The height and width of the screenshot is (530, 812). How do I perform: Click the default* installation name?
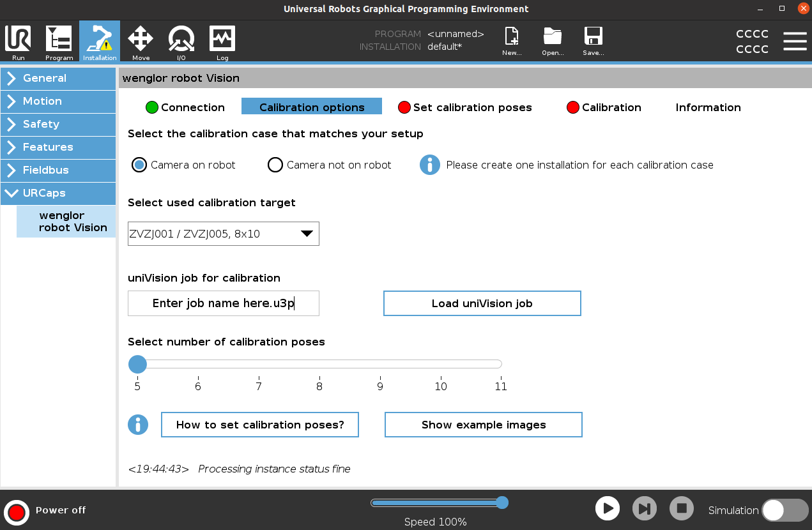(445, 47)
